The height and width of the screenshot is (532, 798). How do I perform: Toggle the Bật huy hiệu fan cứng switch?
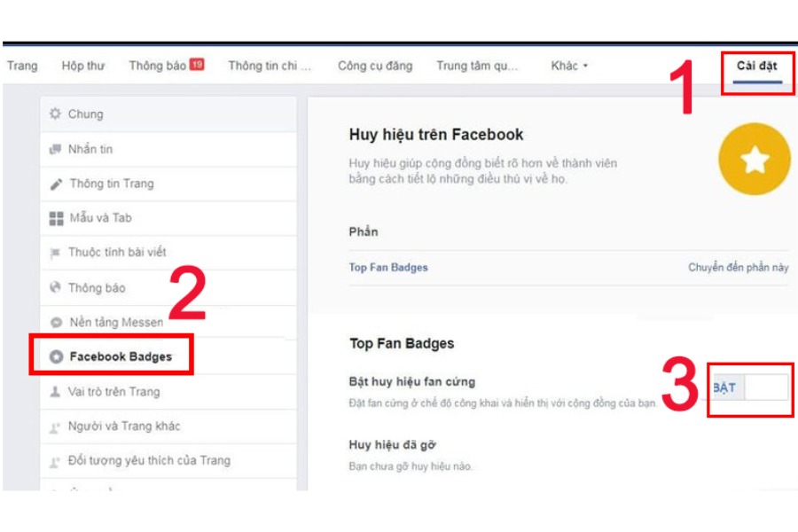click(x=749, y=388)
